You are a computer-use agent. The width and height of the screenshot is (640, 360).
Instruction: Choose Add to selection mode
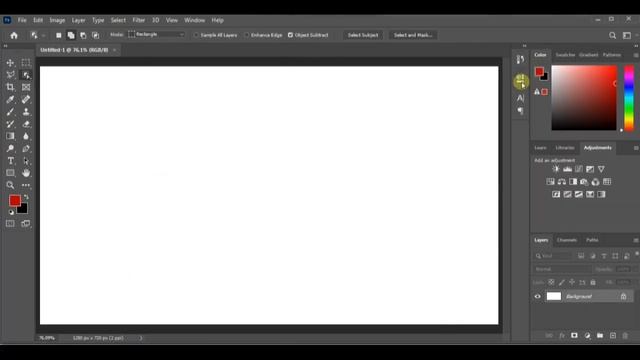coord(71,36)
